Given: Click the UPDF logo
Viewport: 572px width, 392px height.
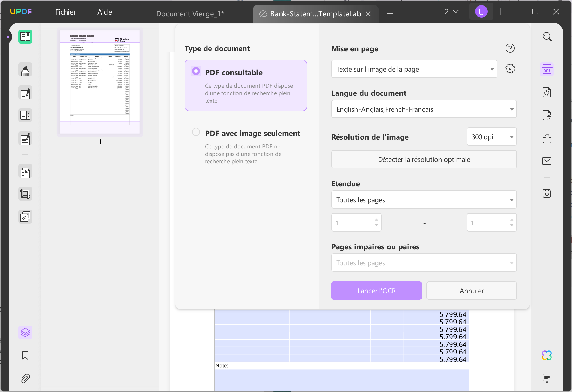Looking at the screenshot, I should [21, 12].
